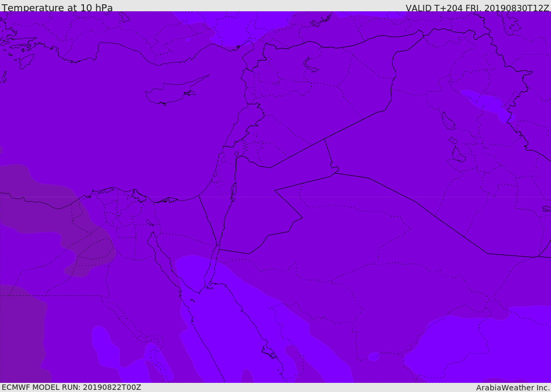The height and width of the screenshot is (392, 551).
Task: Select the light-purple patch over northeastern Iraq
Action: (x=489, y=105)
